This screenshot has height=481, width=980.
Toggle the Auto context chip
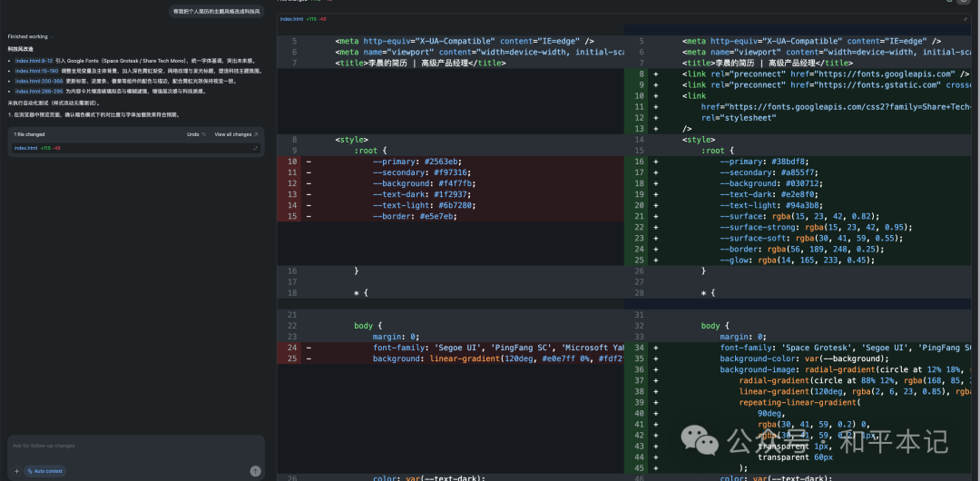[x=45, y=471]
